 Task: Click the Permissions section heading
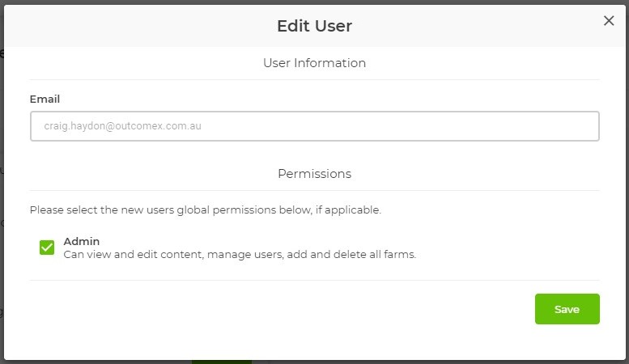(x=314, y=174)
